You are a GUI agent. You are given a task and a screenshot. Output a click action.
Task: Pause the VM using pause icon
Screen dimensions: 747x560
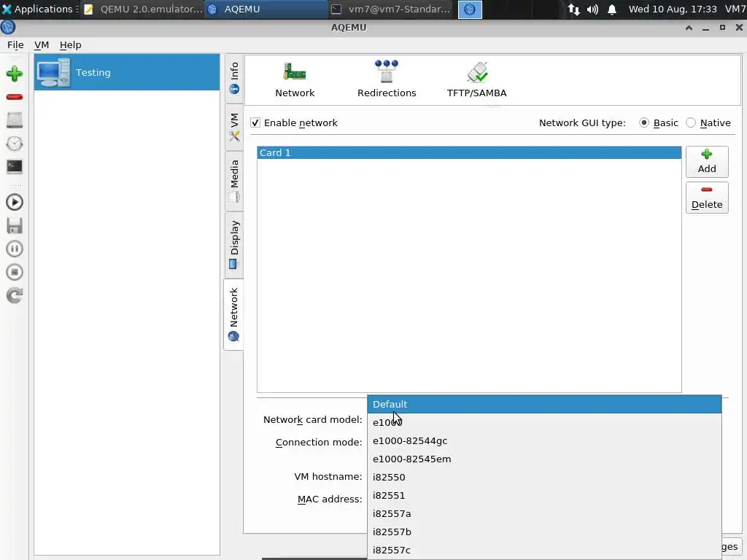[15, 249]
